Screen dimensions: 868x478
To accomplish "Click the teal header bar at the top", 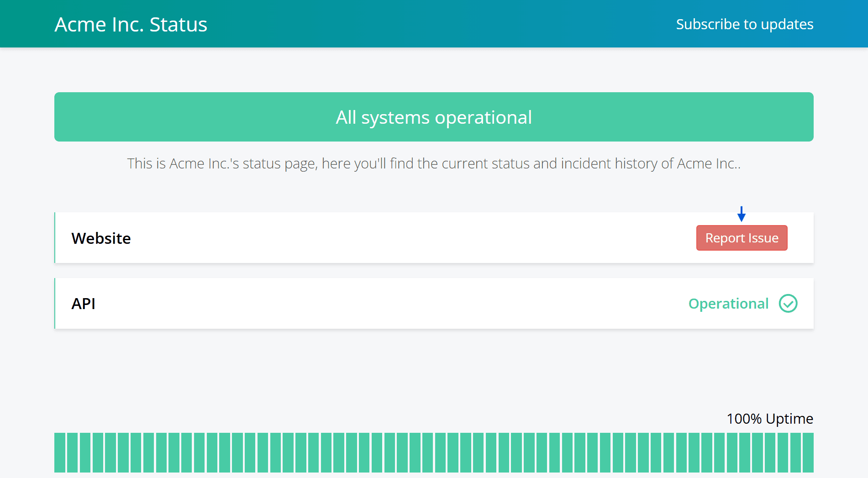I will [x=434, y=23].
